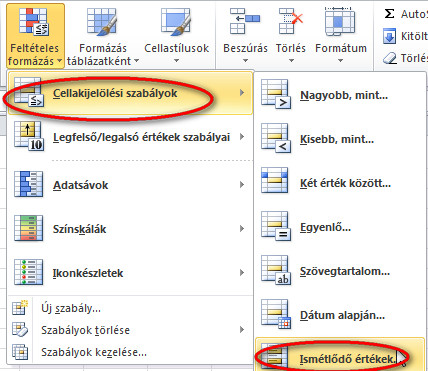428x371 pixels.
Task: Click the text contains 'ab' icon
Action: tap(276, 270)
